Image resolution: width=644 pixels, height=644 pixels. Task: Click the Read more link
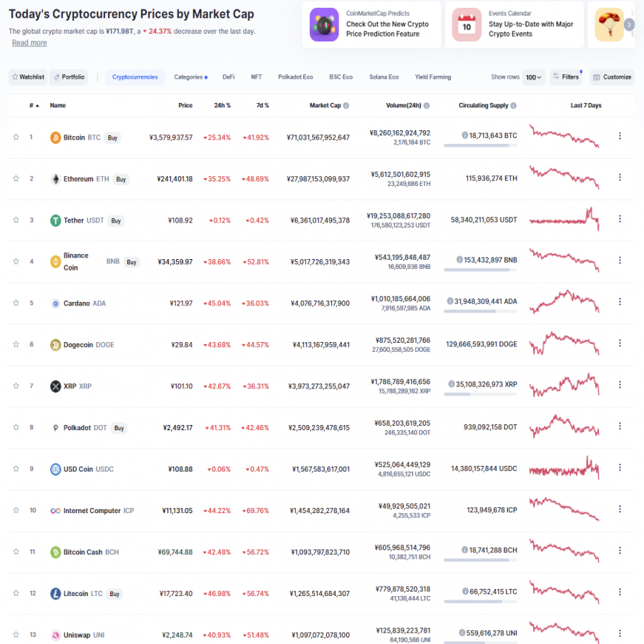29,43
